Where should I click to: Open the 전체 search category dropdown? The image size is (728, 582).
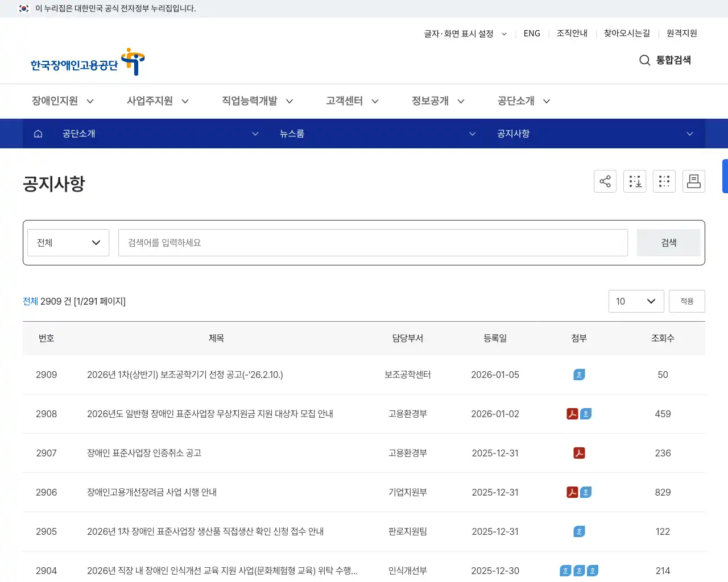(x=68, y=242)
